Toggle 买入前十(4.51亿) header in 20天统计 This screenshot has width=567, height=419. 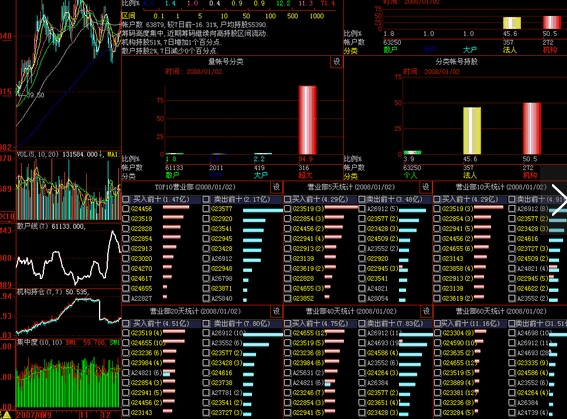126,324
